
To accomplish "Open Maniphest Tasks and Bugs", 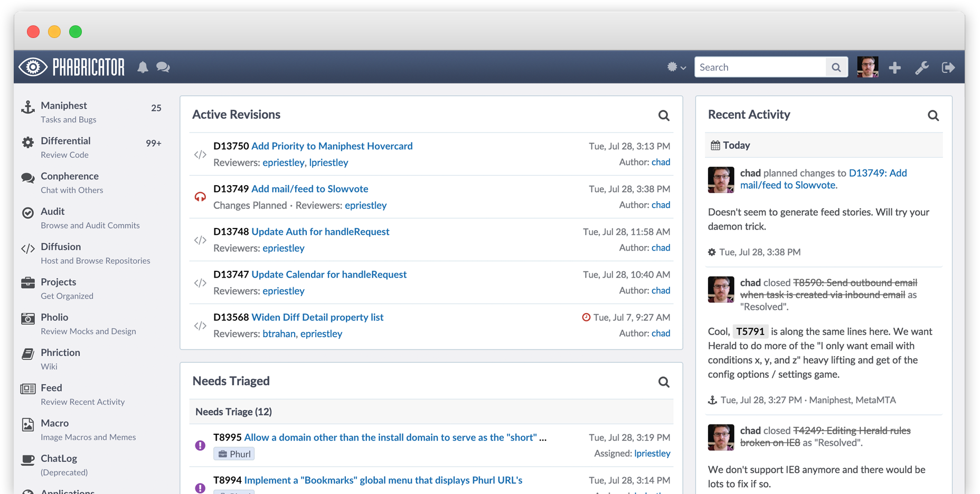I will pos(91,112).
